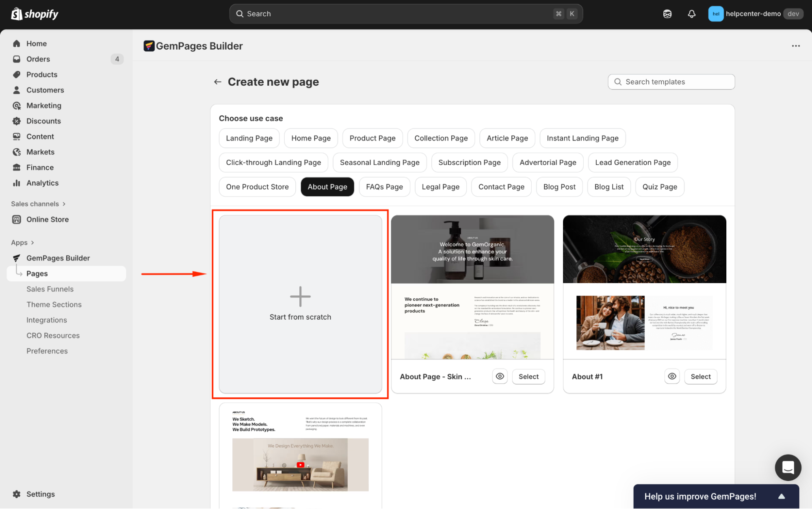Open the chat support bubble icon

point(788,467)
